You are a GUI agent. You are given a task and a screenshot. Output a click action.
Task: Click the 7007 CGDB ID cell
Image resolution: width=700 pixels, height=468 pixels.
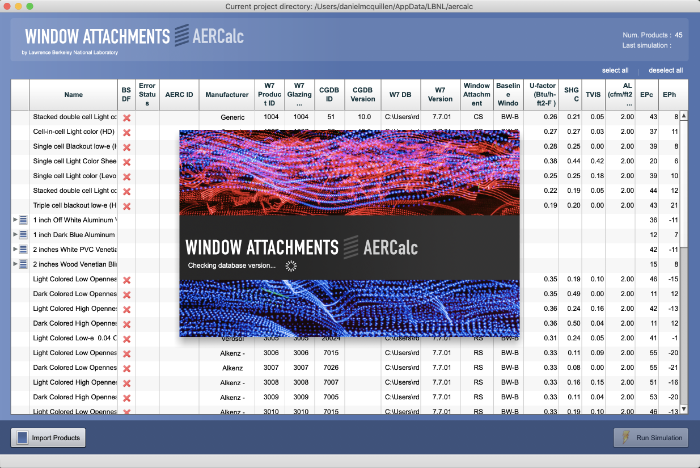[331, 382]
